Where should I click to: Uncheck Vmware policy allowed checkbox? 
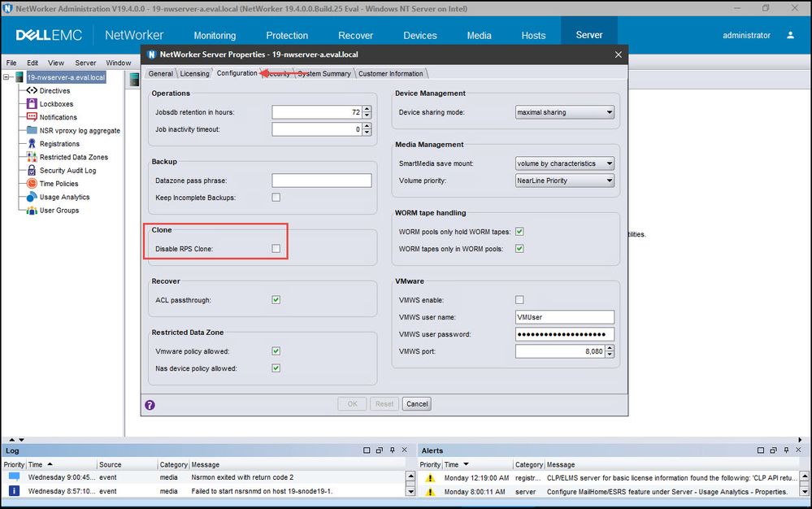pyautogui.click(x=276, y=351)
